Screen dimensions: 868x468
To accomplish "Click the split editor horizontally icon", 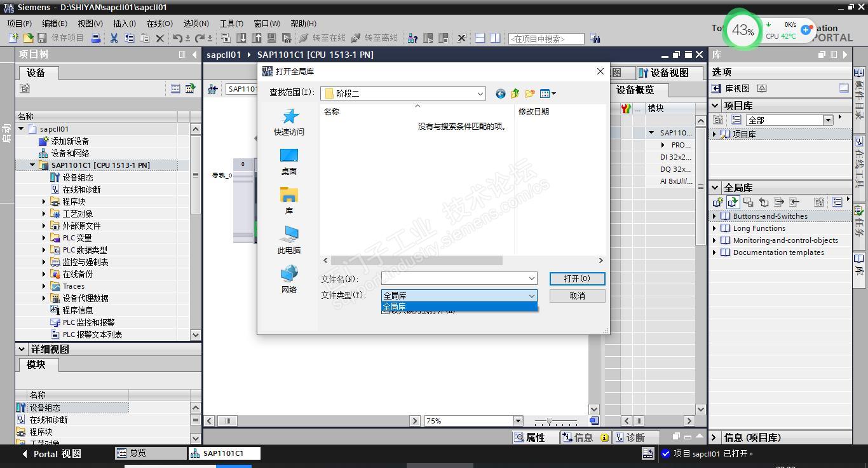I will click(480, 38).
